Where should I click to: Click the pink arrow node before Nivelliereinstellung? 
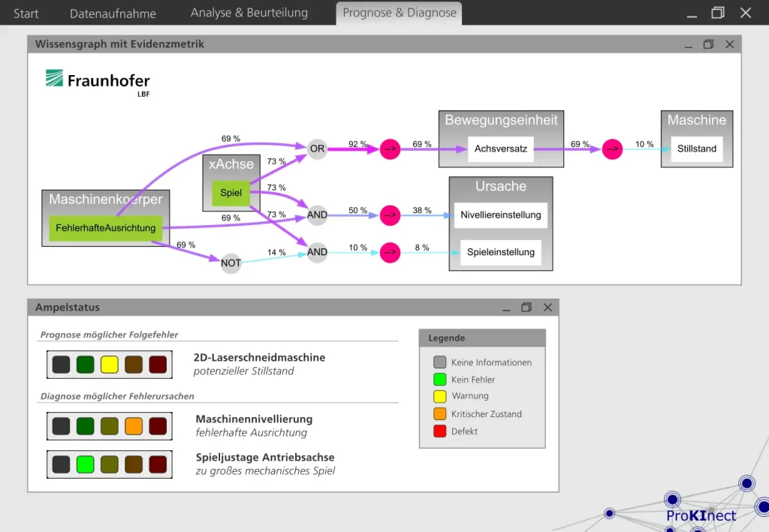pyautogui.click(x=390, y=215)
